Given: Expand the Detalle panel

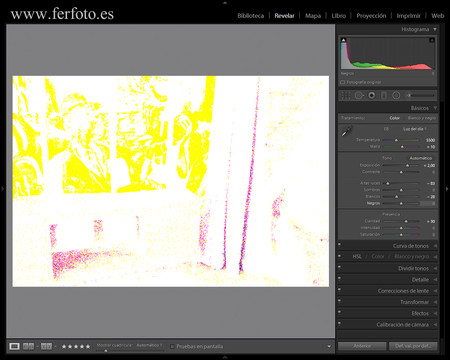Looking at the screenshot, I should (435, 280).
